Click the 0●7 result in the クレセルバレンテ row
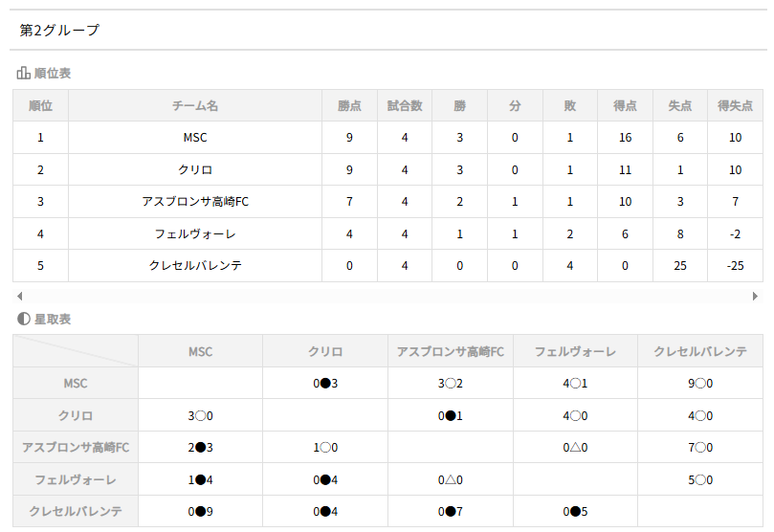Viewport: 774px width, 532px height. click(450, 511)
